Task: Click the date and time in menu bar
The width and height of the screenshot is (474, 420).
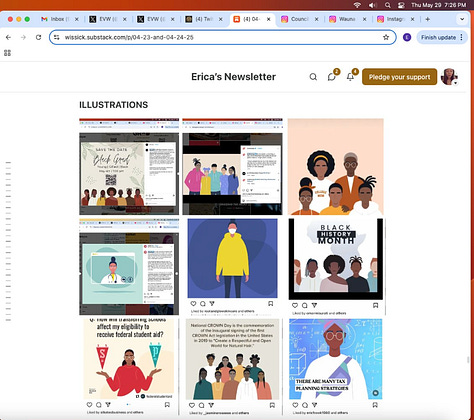Action: (438, 5)
